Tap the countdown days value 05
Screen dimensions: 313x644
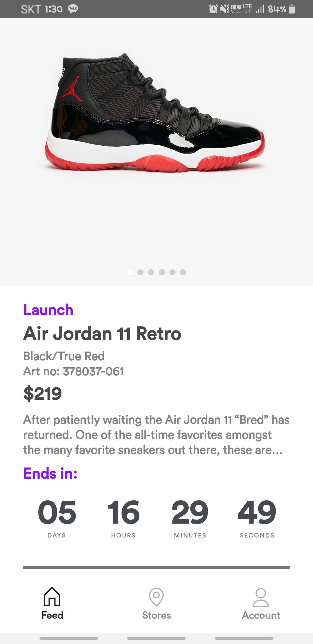[57, 513]
